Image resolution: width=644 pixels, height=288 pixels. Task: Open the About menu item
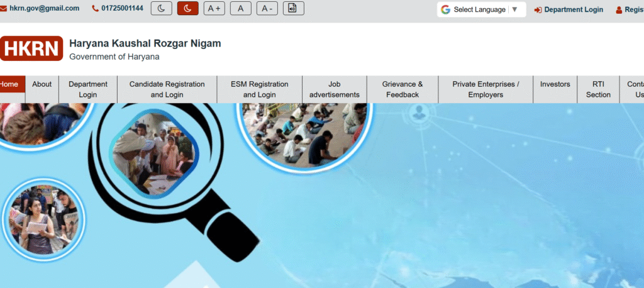(42, 84)
